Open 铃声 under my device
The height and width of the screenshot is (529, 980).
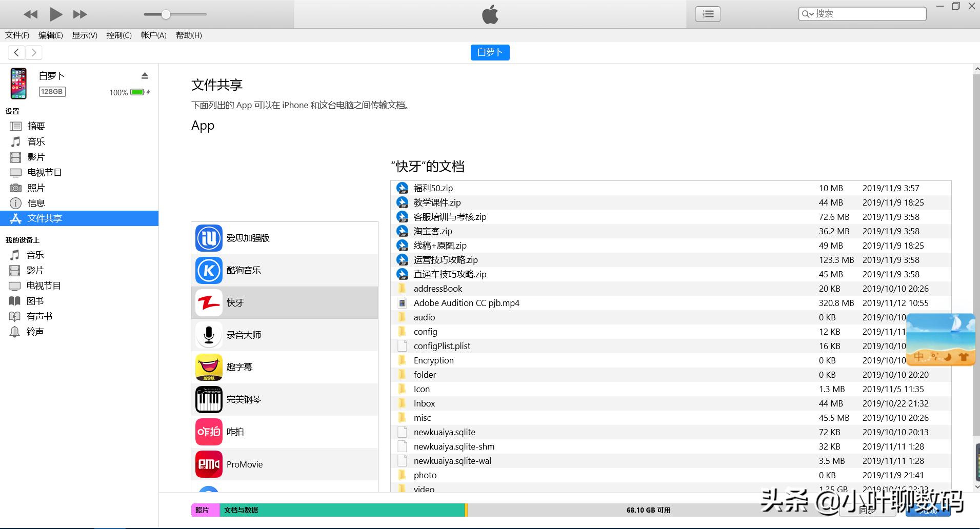click(x=35, y=332)
